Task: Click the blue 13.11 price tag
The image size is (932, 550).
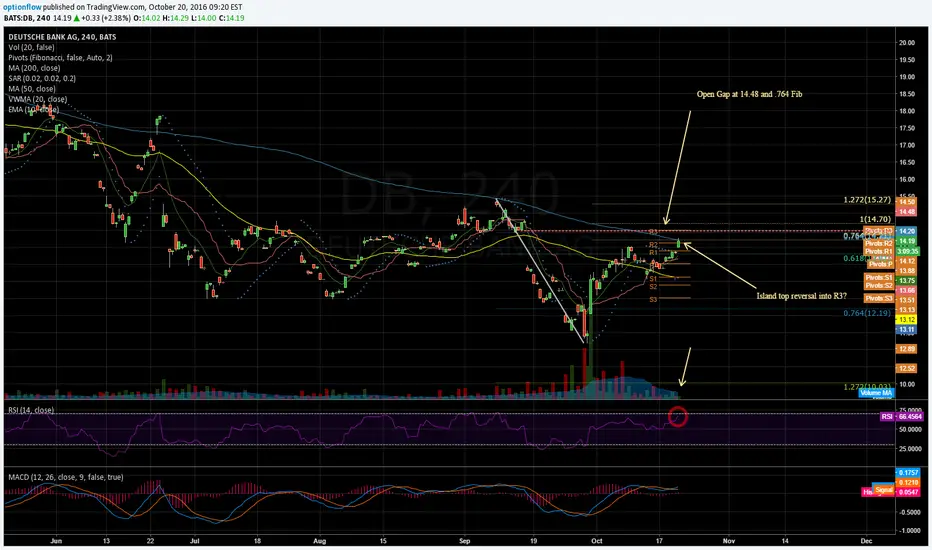Action: click(x=906, y=329)
